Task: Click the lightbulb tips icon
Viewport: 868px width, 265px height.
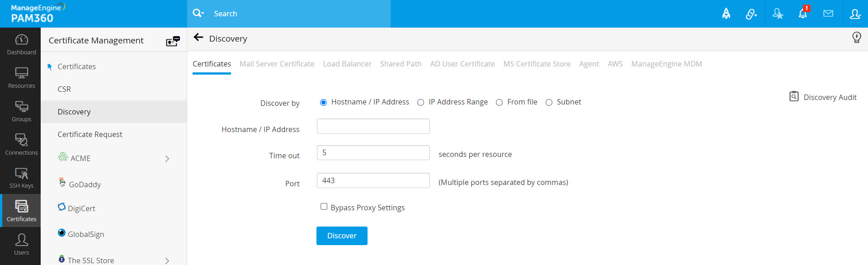Action: 856,37
